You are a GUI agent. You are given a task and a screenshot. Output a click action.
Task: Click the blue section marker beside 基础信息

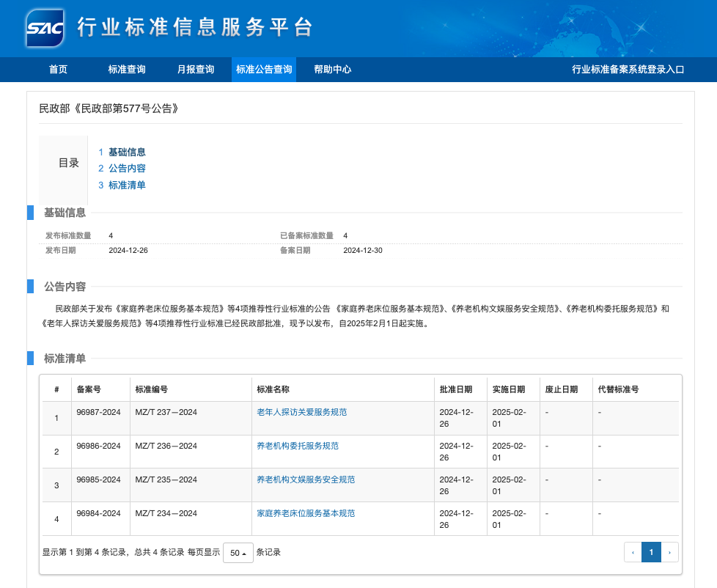29,213
